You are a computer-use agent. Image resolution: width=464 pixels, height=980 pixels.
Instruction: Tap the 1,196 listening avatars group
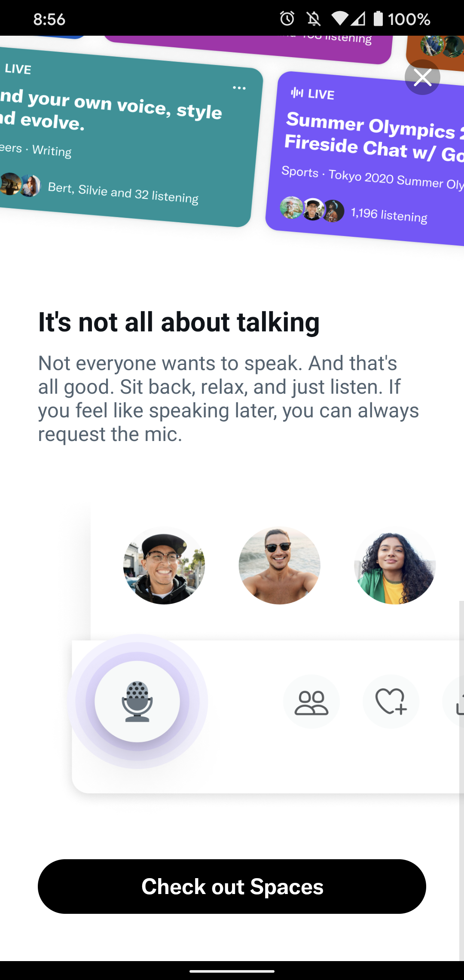click(x=312, y=210)
